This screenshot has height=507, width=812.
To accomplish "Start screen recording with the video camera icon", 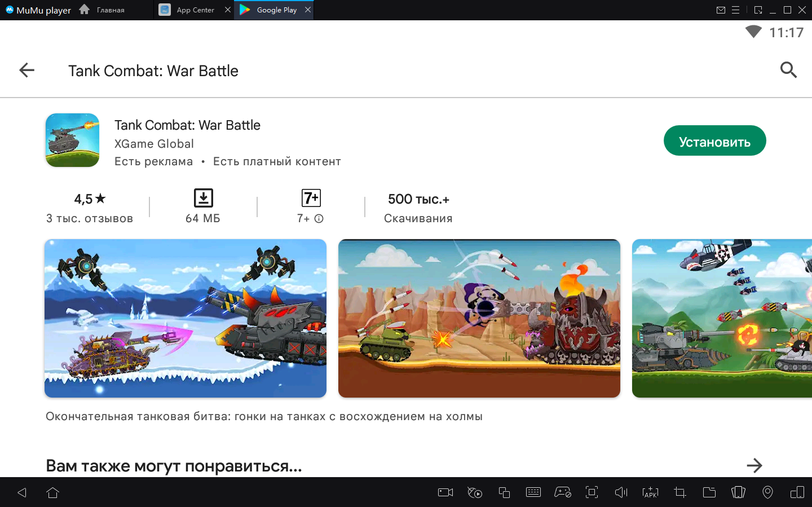I will pyautogui.click(x=445, y=492).
